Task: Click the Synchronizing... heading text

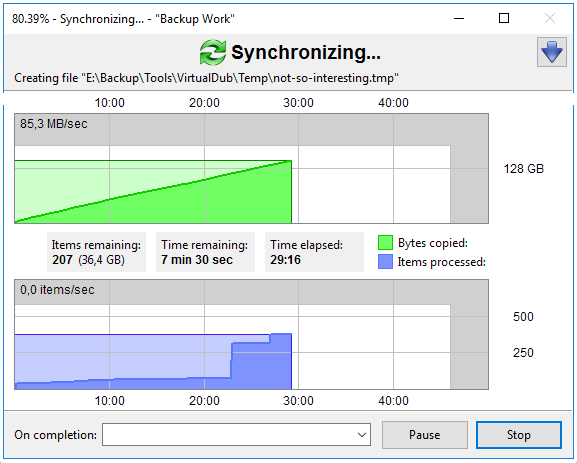Action: click(x=306, y=53)
